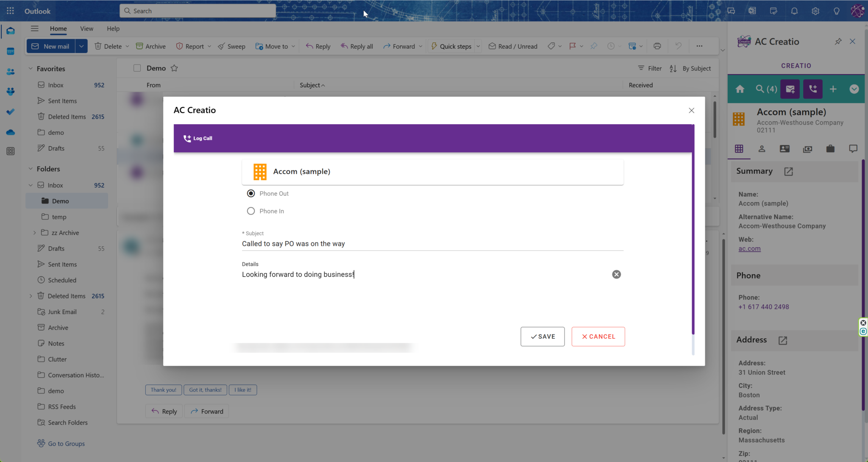Open the Outlook app launcher grid

10,11
